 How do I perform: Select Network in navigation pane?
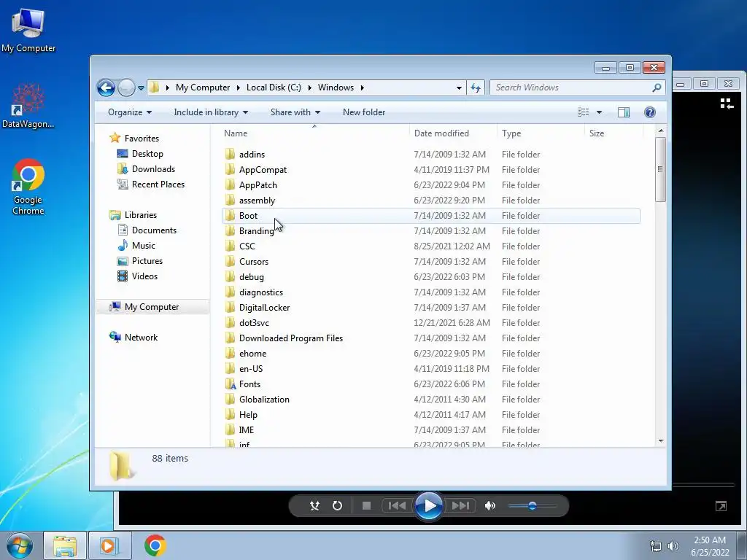click(141, 338)
